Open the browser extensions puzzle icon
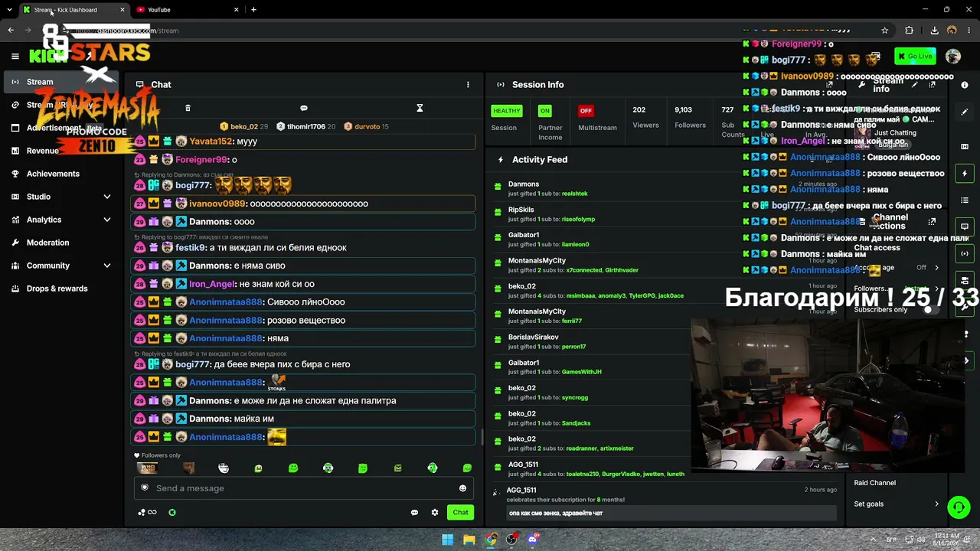The height and width of the screenshot is (551, 980). tap(909, 31)
